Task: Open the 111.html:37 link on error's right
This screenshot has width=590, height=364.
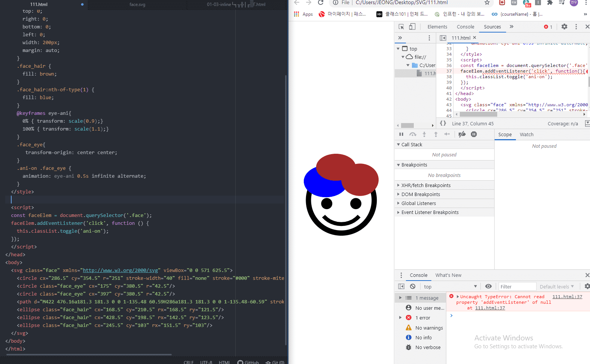Action: [x=567, y=297]
